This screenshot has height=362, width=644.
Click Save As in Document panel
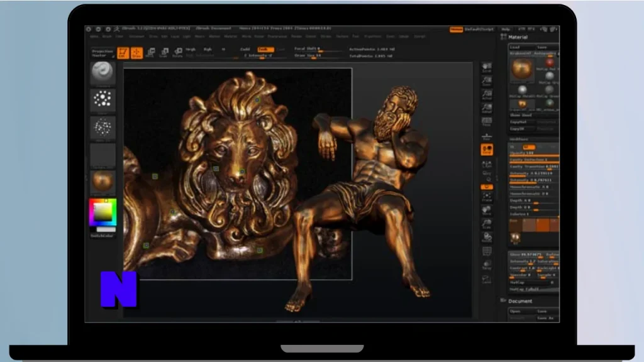click(x=547, y=318)
